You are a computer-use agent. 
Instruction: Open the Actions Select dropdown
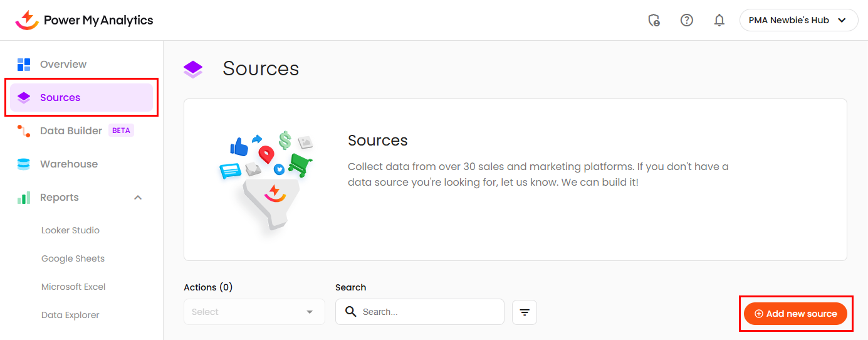click(x=254, y=312)
